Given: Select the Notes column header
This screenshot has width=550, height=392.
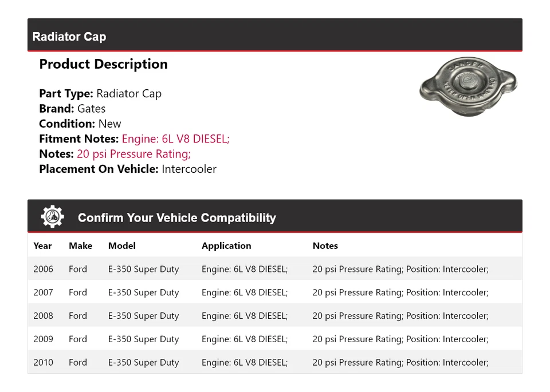Looking at the screenshot, I should pyautogui.click(x=325, y=246).
